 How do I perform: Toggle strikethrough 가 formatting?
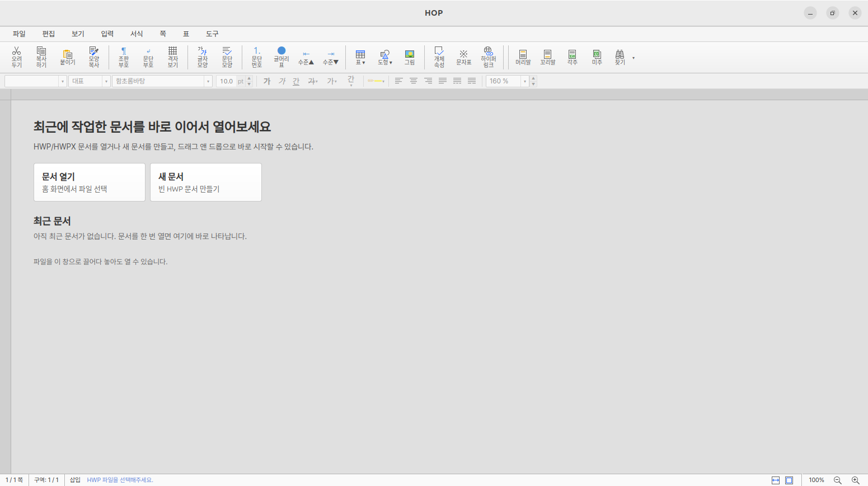coord(313,81)
